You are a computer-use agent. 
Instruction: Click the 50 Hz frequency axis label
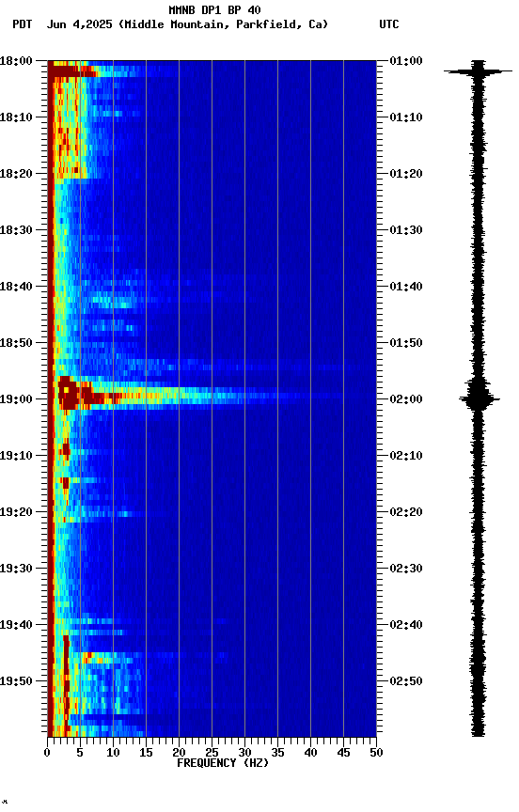(377, 753)
